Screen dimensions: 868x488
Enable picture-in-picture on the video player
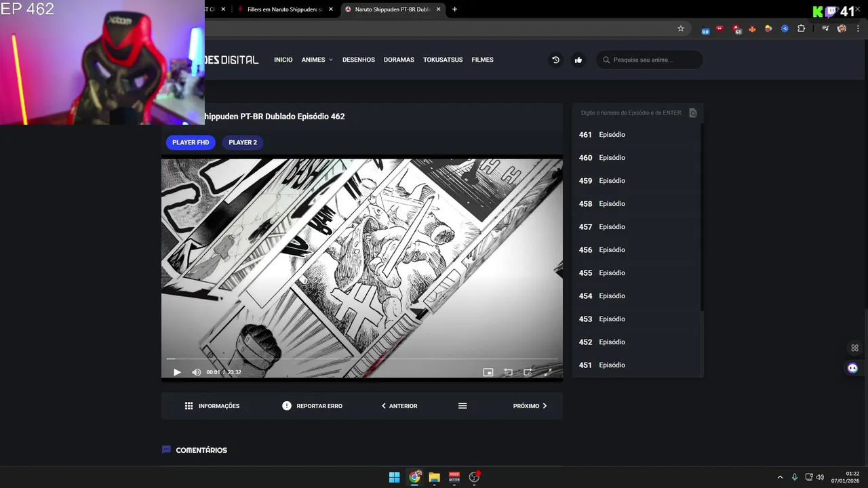[488, 372]
